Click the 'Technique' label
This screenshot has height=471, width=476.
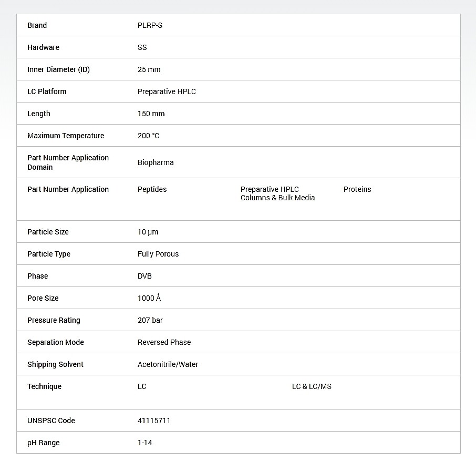pos(44,386)
